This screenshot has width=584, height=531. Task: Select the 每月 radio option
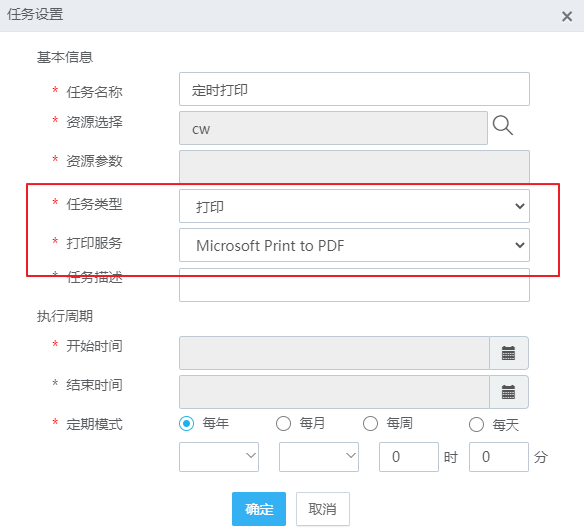[x=283, y=424]
